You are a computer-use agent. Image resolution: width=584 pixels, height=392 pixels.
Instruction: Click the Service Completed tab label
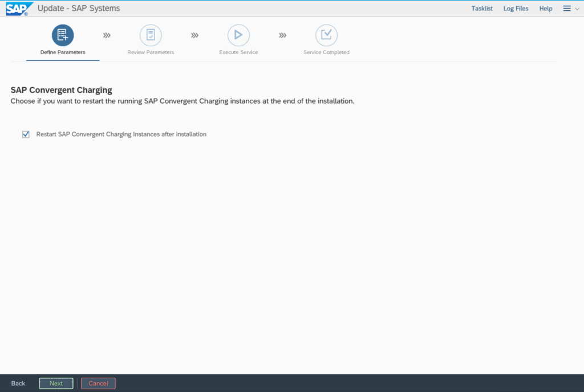[326, 52]
